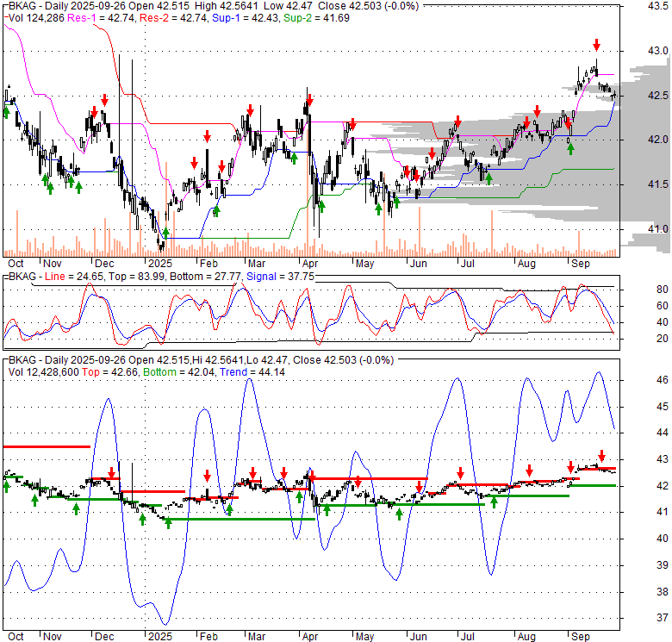Click the 37 label on bottom chart's price axis
The height and width of the screenshot is (642, 672).
[663, 618]
